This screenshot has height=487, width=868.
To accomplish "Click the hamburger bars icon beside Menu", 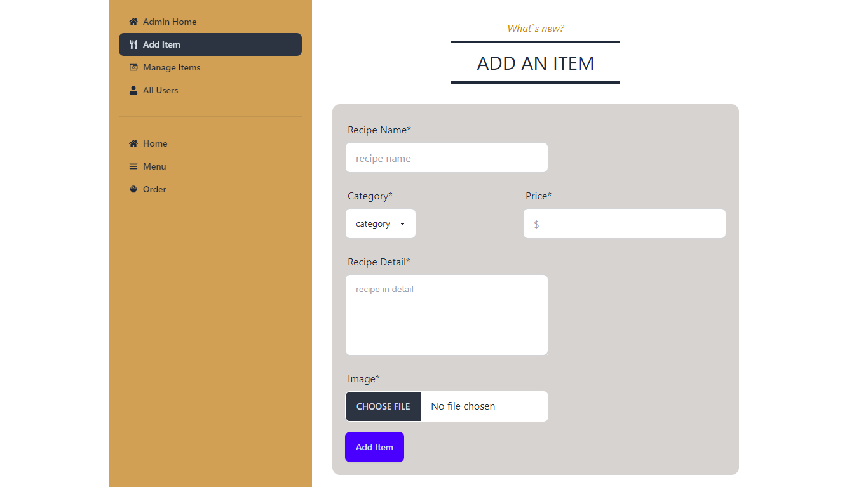I will [x=133, y=166].
